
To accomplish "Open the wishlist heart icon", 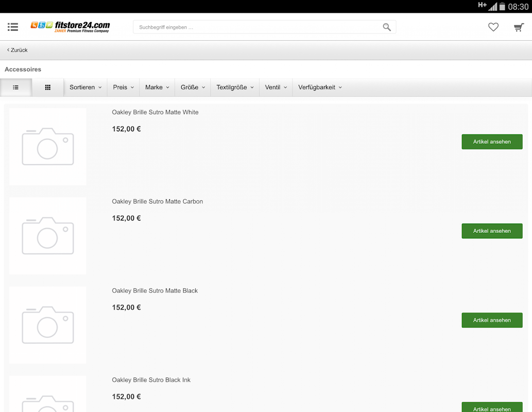I will pyautogui.click(x=493, y=27).
